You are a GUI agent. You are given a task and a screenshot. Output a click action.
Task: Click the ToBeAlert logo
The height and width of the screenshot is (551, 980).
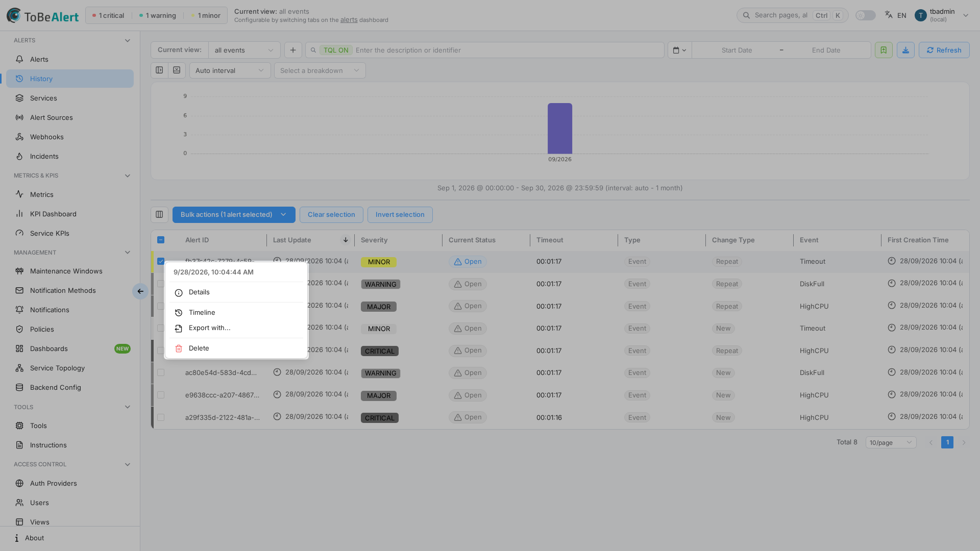43,16
